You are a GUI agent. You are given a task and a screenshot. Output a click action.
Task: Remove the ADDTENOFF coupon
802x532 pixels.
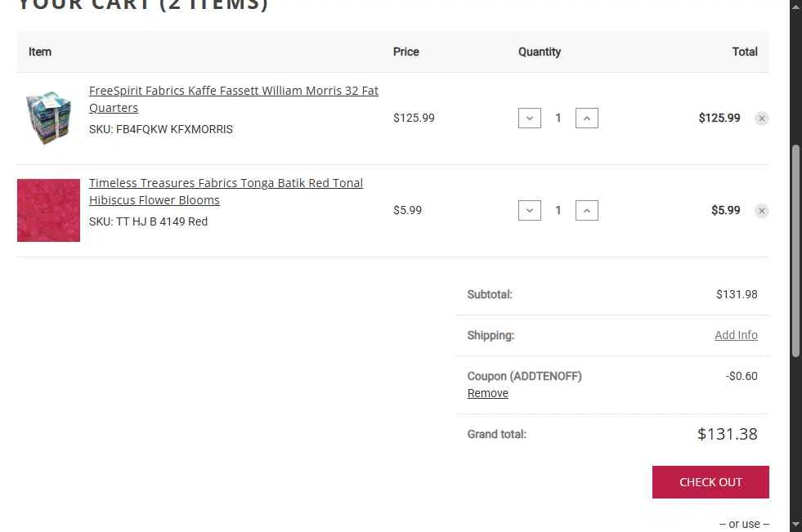(488, 393)
